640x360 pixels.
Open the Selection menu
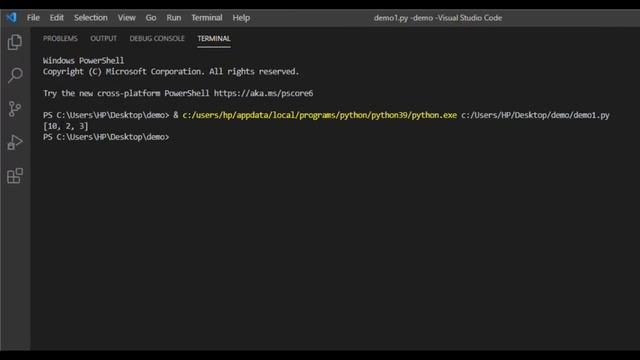pos(91,18)
